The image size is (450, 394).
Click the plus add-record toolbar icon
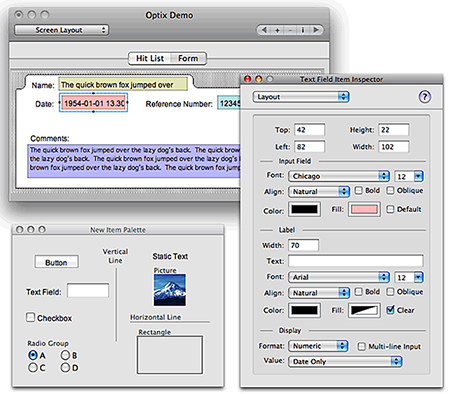pos(277,30)
